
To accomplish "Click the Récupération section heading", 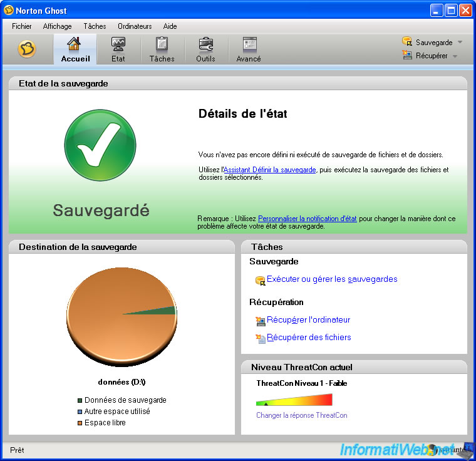I will [276, 302].
